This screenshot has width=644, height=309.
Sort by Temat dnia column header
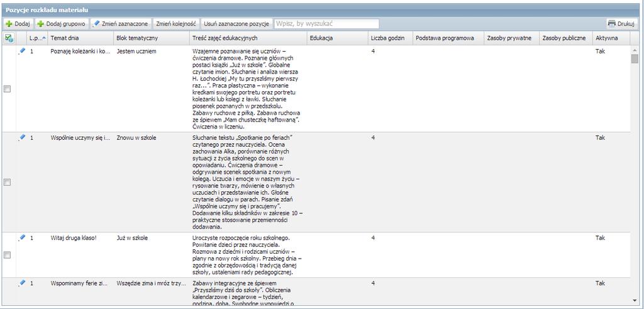pyautogui.click(x=80, y=38)
